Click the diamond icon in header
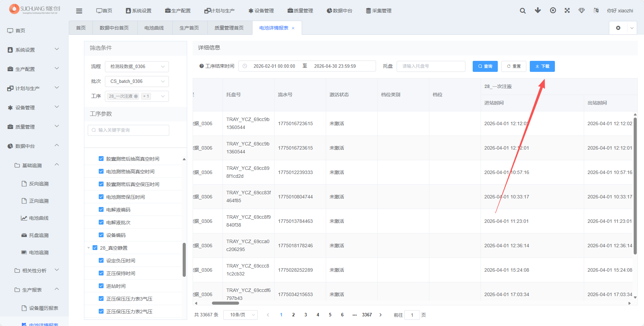Image resolution: width=644 pixels, height=326 pixels. pyautogui.click(x=582, y=10)
